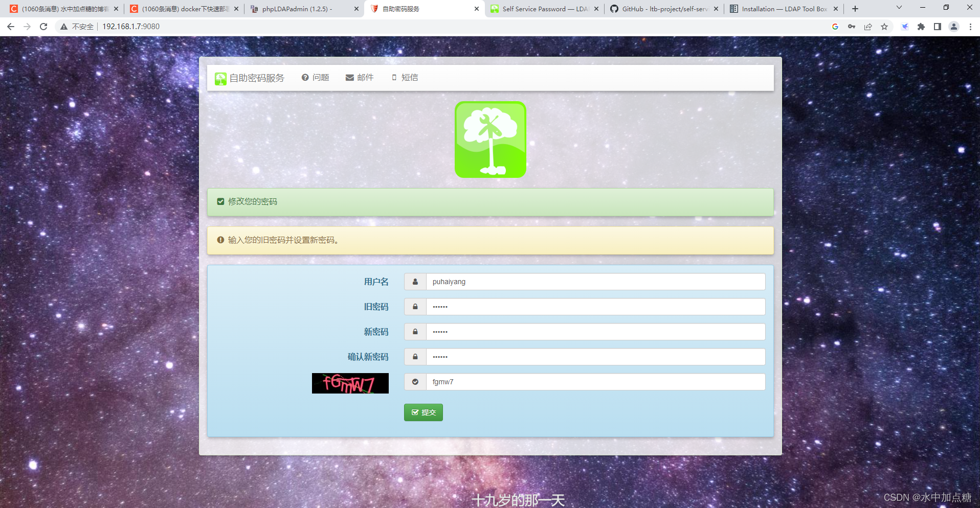Viewport: 980px width, 508px height.
Task: Close the 自助密码服务 tab
Action: [x=476, y=9]
